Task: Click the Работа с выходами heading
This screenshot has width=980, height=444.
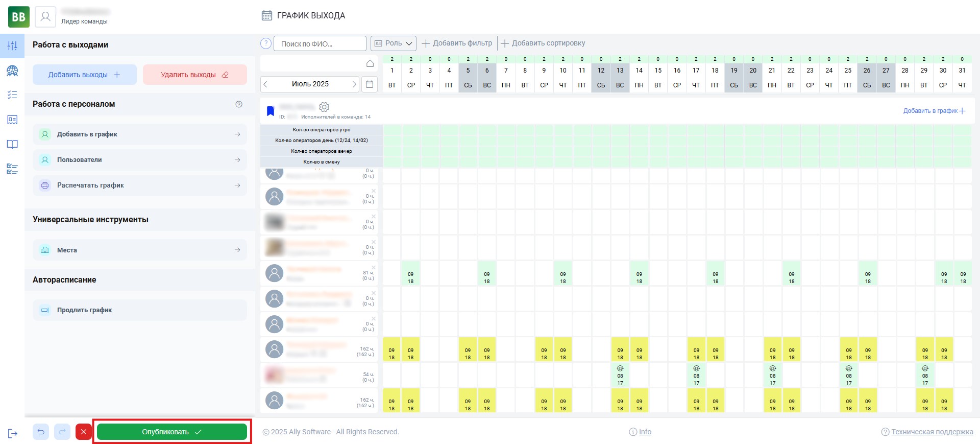Action: [x=70, y=45]
